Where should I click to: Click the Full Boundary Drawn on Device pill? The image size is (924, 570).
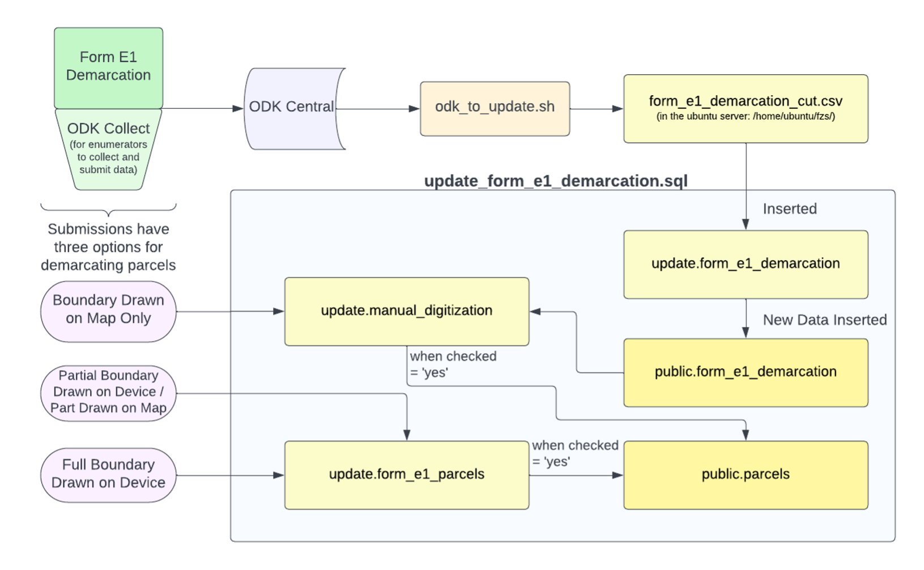[x=108, y=475]
